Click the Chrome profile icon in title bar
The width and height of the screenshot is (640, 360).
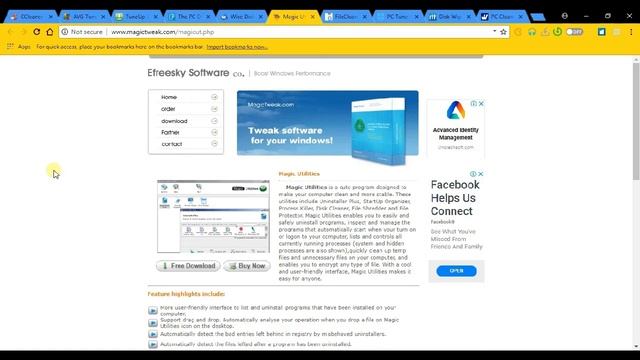tap(564, 16)
